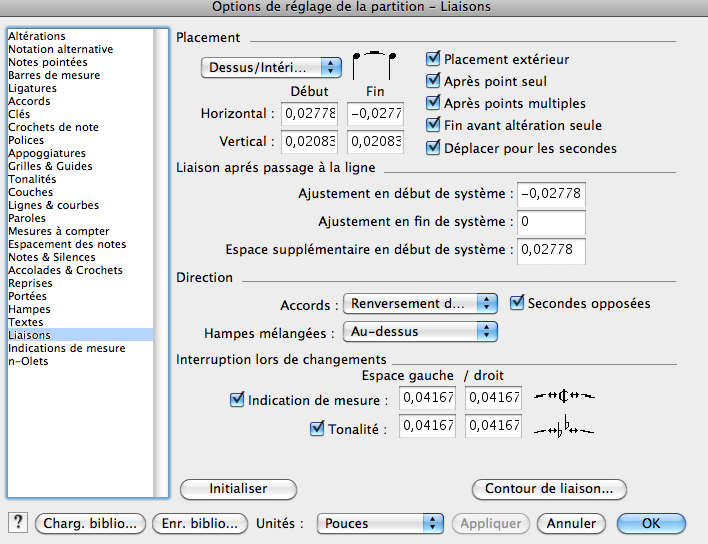Click the time signature break diagram

(x=564, y=396)
